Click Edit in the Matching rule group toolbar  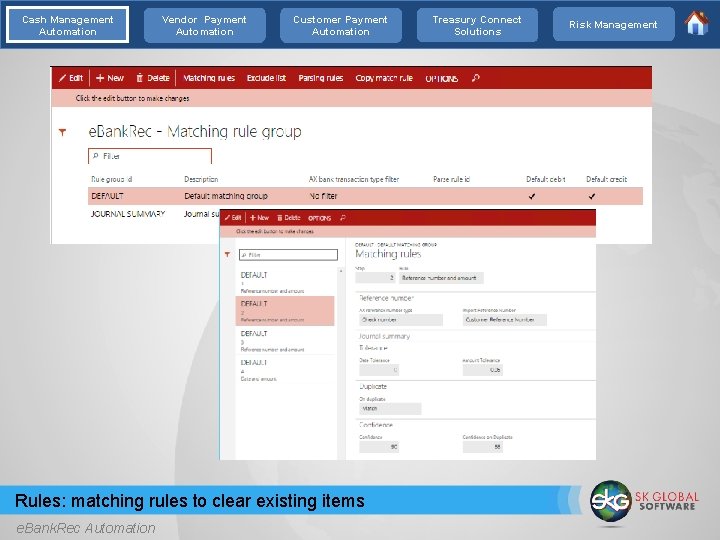coord(71,78)
